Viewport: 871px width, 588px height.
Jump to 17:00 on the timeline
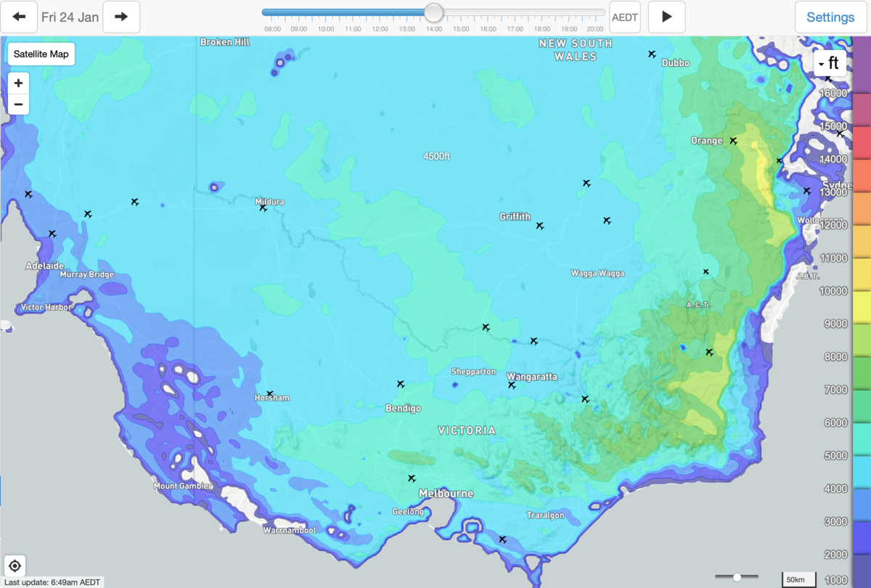coord(515,29)
